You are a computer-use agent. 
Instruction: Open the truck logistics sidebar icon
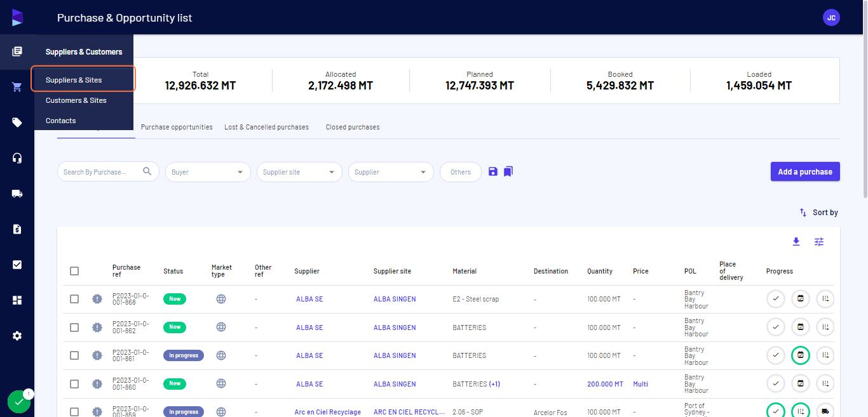tap(17, 194)
